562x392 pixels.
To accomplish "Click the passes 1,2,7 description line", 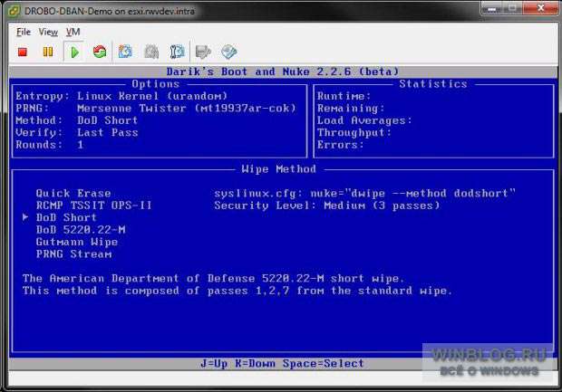I will 237,291.
